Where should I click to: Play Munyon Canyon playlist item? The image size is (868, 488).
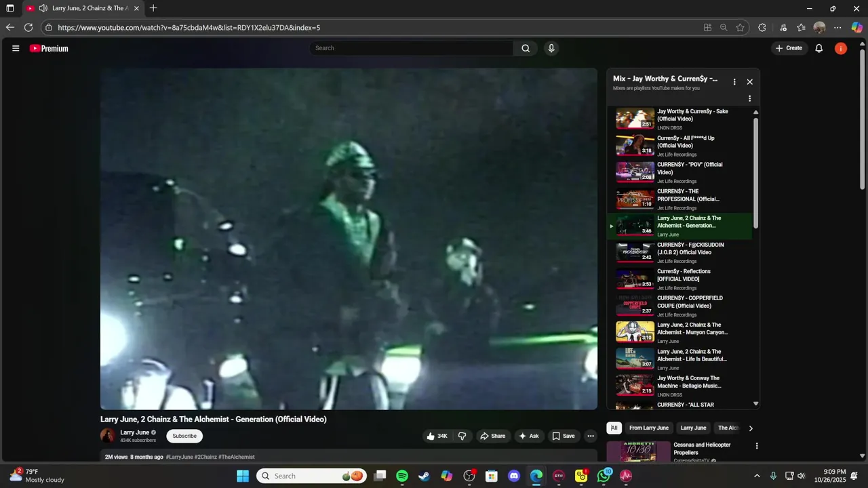[680, 332]
